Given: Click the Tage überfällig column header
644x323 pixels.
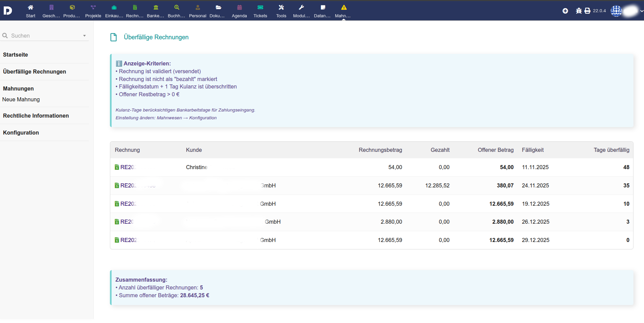Looking at the screenshot, I should [x=611, y=150].
